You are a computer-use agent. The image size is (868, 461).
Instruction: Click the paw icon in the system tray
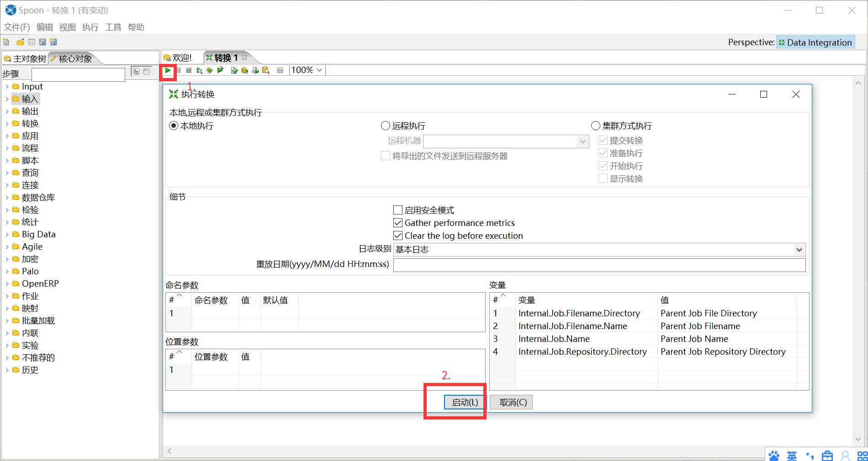pos(774,456)
